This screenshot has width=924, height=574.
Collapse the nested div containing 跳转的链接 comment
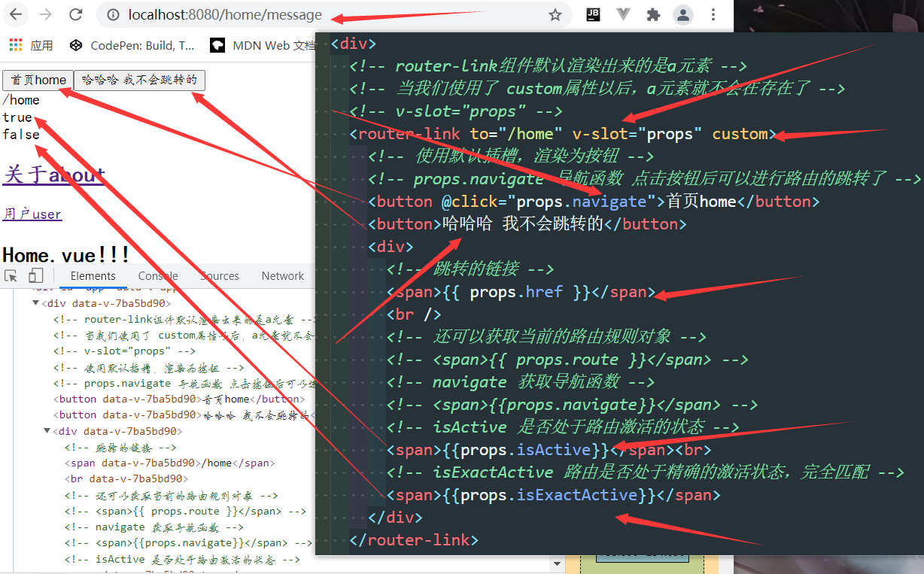(x=47, y=431)
